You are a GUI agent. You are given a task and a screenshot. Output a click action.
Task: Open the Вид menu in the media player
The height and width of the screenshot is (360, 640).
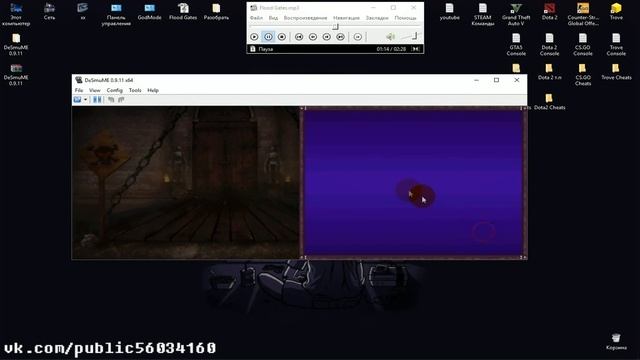click(x=273, y=18)
